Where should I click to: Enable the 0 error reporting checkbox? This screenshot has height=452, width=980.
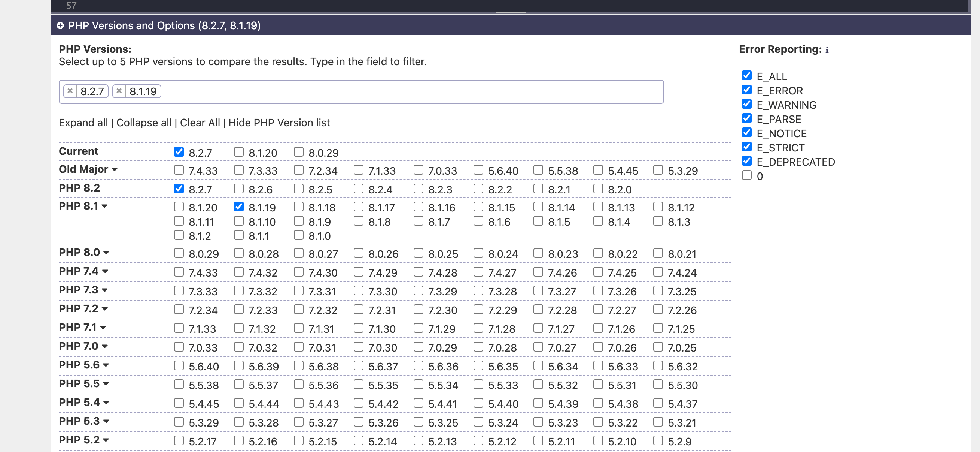[x=746, y=175]
